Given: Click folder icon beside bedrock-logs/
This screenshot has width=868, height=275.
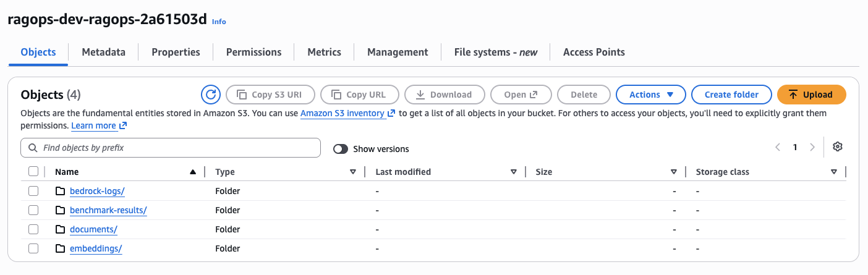Looking at the screenshot, I should pyautogui.click(x=60, y=191).
